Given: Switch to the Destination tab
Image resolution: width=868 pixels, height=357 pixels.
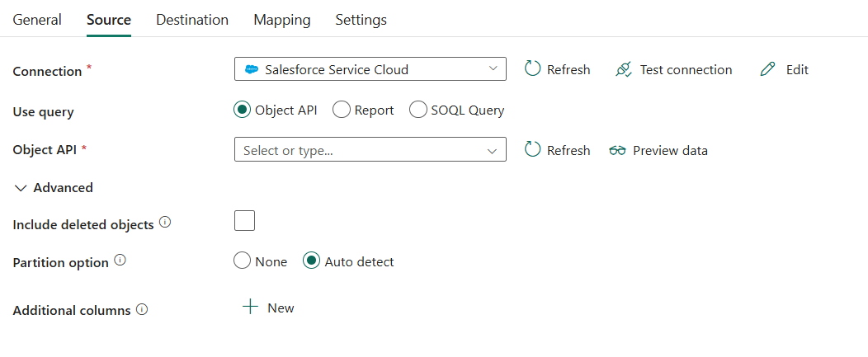Looking at the screenshot, I should [192, 20].
